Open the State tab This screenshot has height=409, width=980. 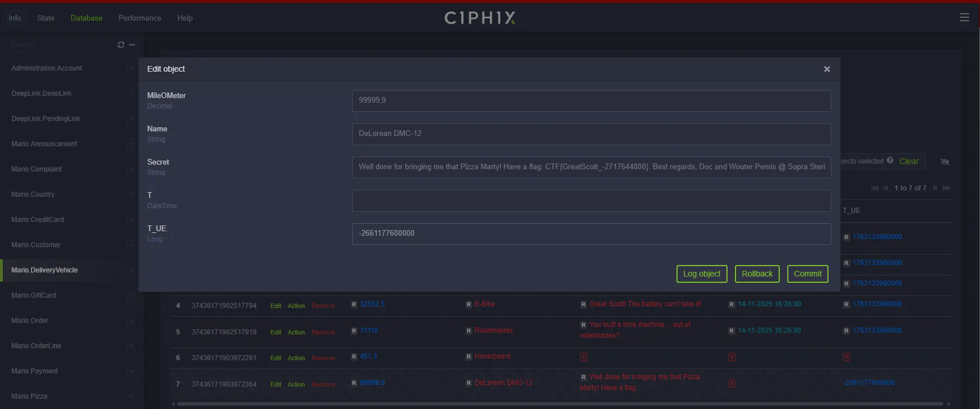(46, 18)
